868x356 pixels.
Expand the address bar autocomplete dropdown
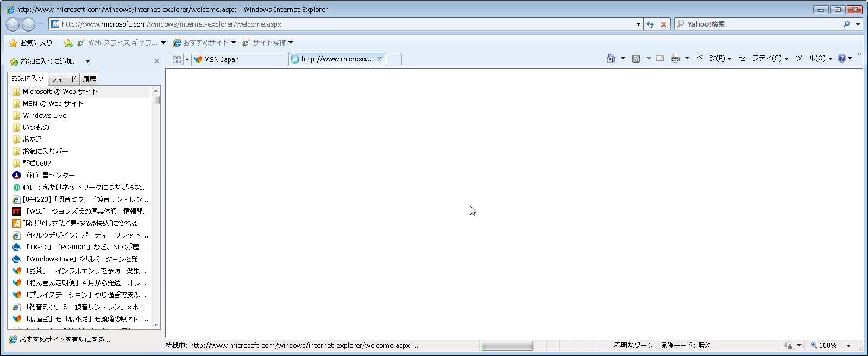click(638, 24)
